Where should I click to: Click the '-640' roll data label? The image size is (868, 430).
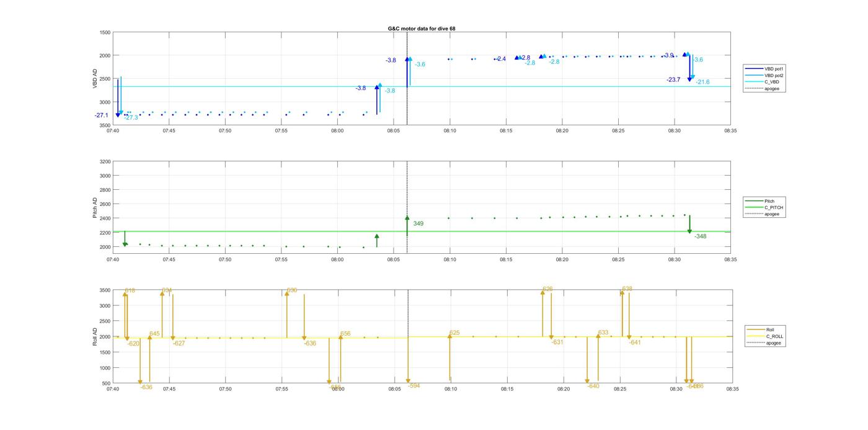pos(593,386)
